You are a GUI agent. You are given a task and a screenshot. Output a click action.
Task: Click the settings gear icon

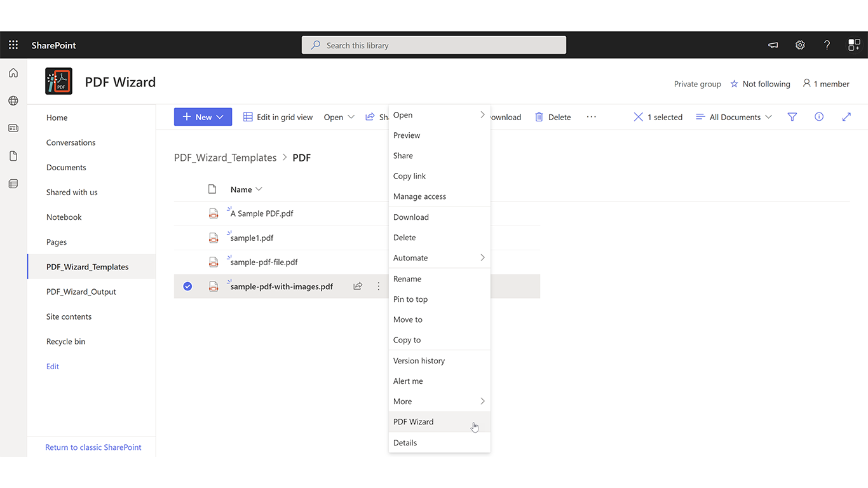(x=800, y=45)
